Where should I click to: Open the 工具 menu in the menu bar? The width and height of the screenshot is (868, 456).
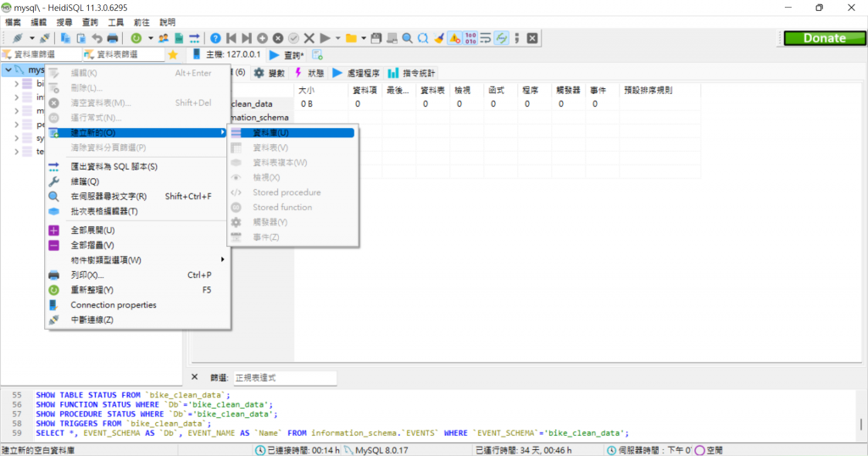[115, 23]
